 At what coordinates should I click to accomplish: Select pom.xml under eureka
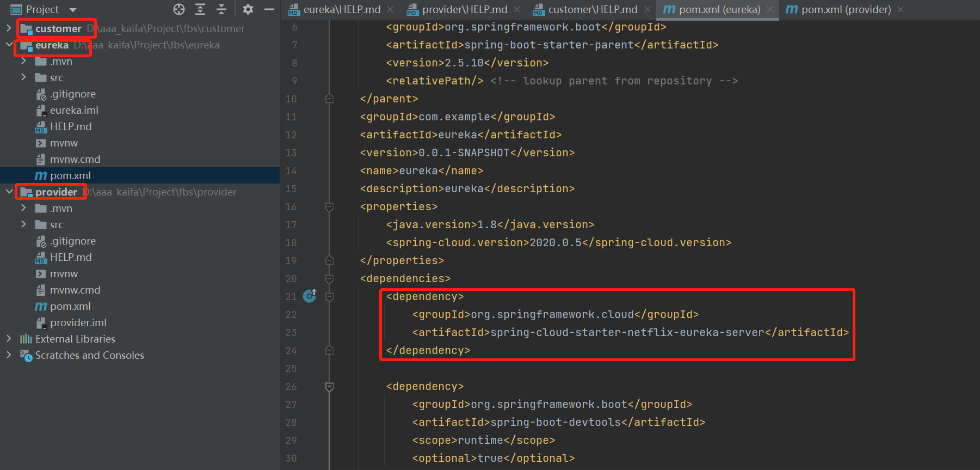tap(70, 175)
